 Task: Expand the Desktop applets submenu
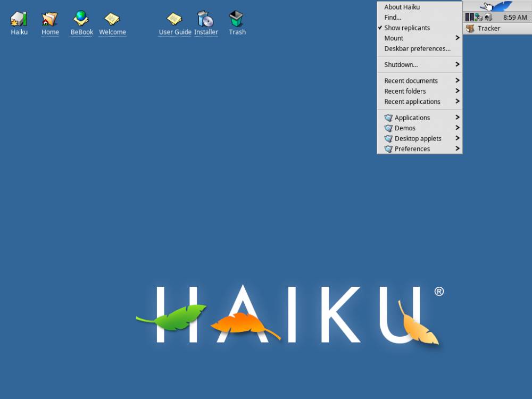pos(420,138)
